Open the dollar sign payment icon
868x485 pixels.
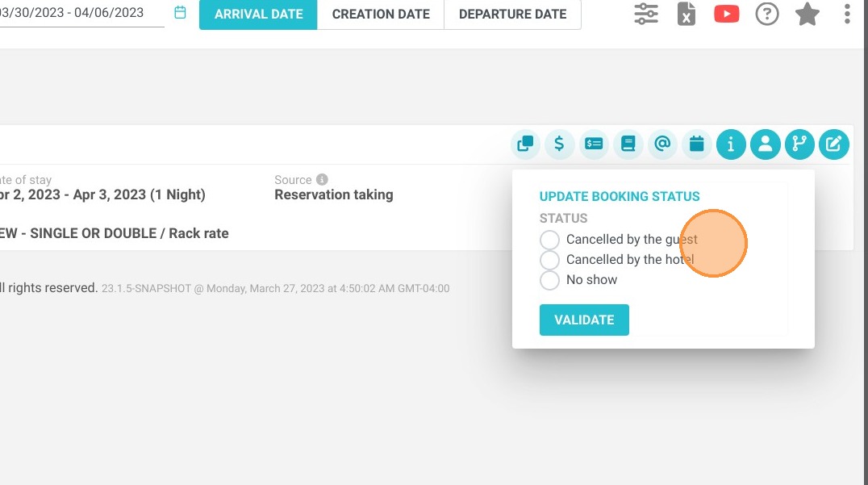click(559, 144)
